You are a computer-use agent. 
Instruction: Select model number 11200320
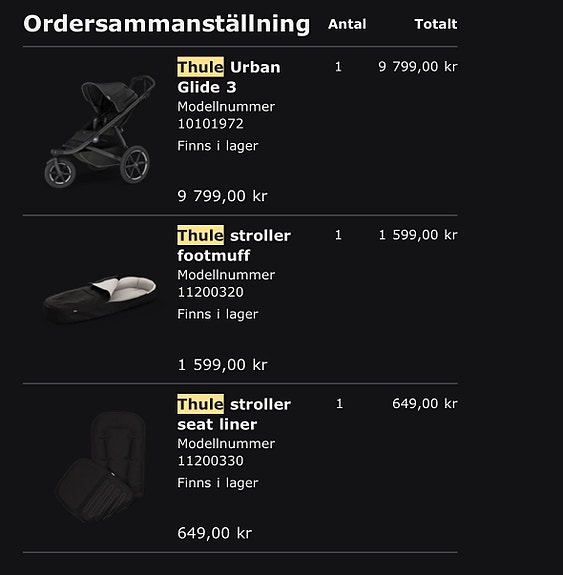(210, 292)
